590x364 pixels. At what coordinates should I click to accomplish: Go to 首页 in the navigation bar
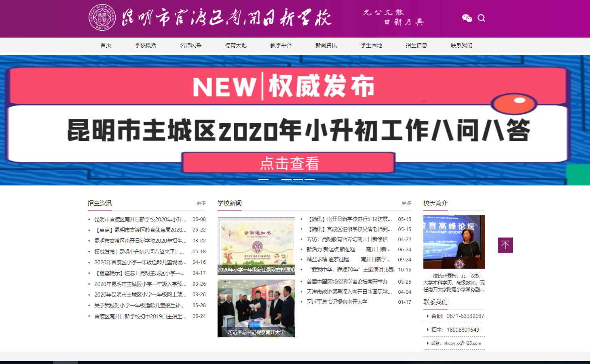pyautogui.click(x=106, y=46)
